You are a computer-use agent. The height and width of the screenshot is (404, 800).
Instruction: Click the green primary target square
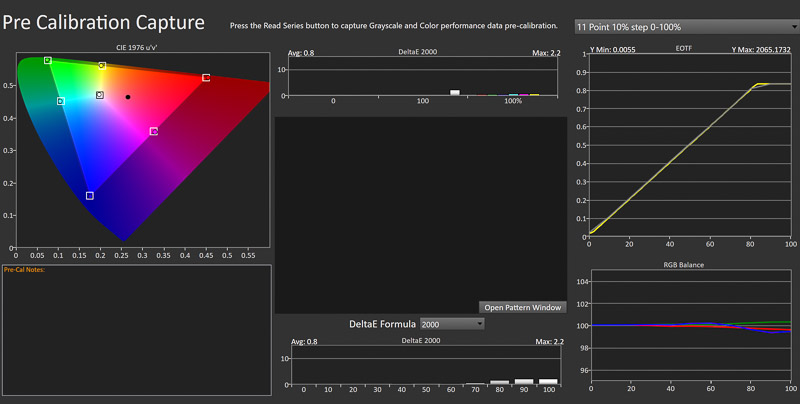48,61
